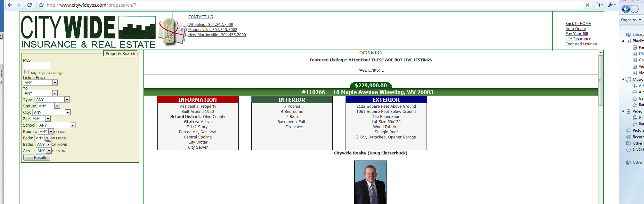Click the X stop icon beside address bar
The width and height of the screenshot is (644, 204).
pyautogui.click(x=587, y=5)
